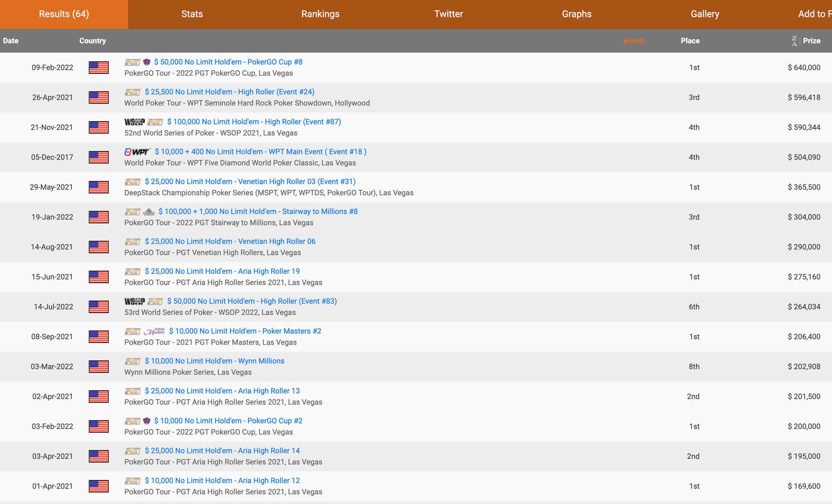Select the Gallery tab
Screen dimensions: 832x504
click(x=705, y=14)
